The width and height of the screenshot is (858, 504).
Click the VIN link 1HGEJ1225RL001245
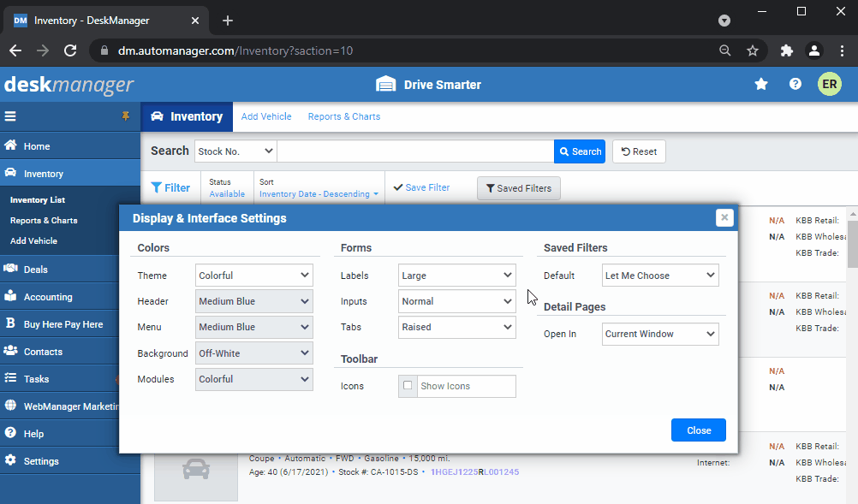pos(475,471)
